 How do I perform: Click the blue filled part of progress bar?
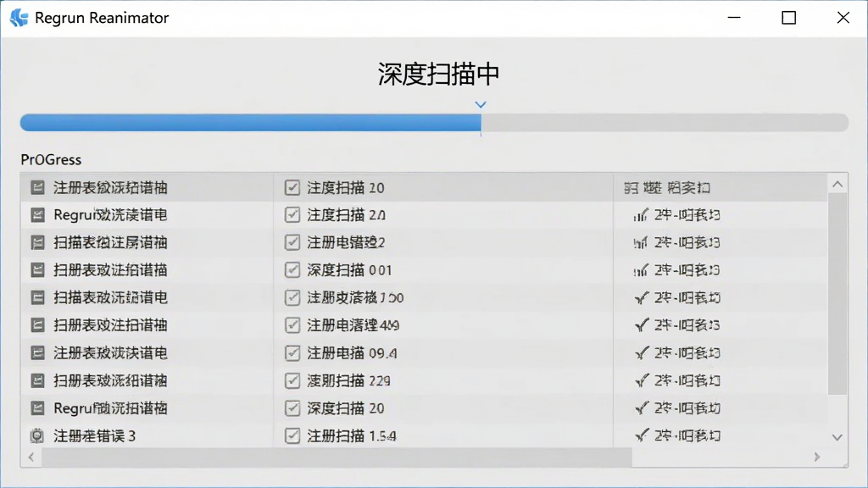click(x=250, y=122)
